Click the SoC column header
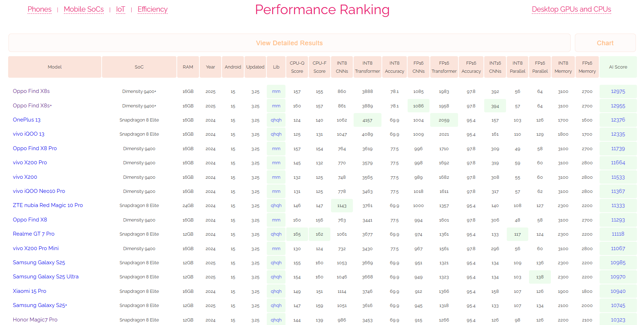Viewport: 644px width, 325px height. coord(139,67)
